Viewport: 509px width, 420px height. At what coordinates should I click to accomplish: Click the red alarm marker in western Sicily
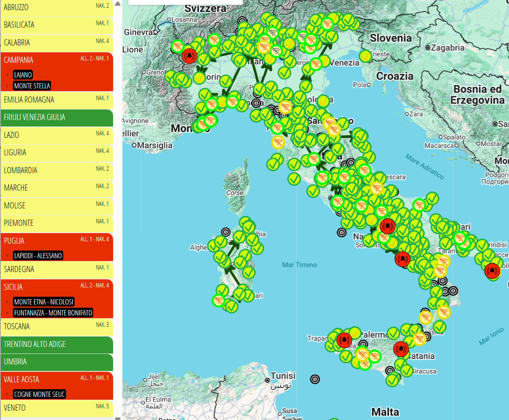point(344,340)
